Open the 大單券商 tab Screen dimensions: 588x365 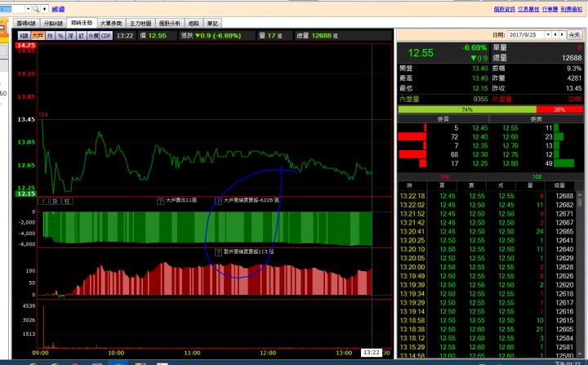[x=111, y=23]
